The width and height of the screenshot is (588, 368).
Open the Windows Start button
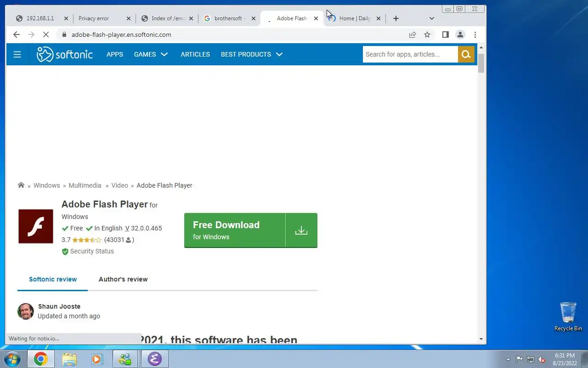[x=12, y=359]
